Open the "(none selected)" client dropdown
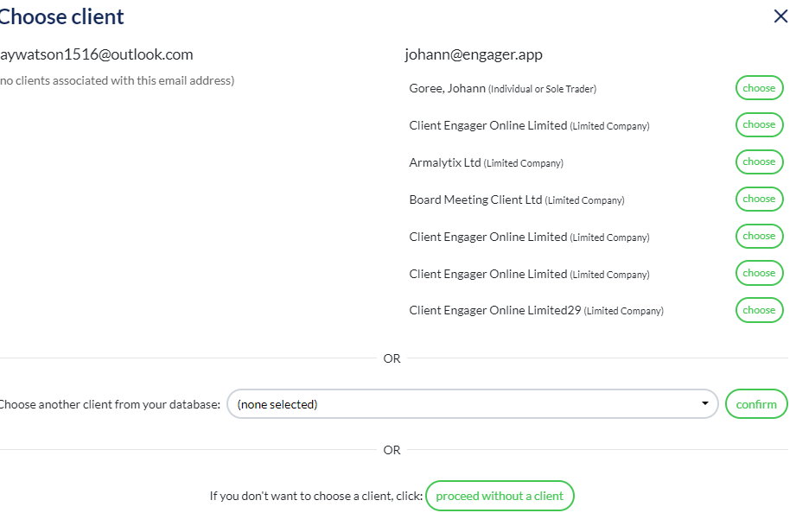This screenshot has width=796, height=532. 472,404
